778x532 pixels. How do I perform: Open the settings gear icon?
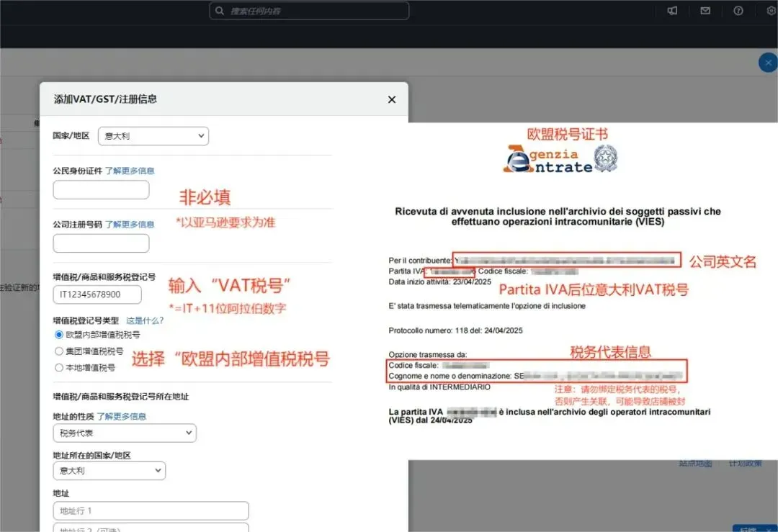point(772,10)
